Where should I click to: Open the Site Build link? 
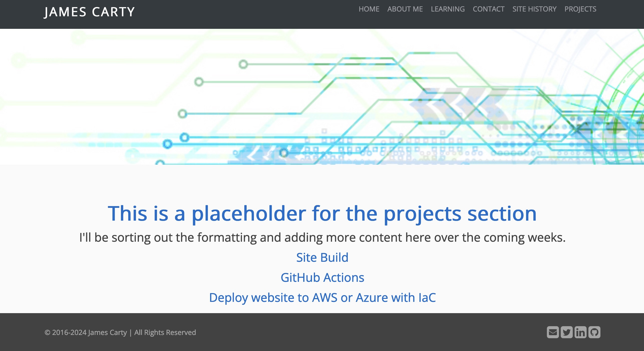click(x=322, y=257)
